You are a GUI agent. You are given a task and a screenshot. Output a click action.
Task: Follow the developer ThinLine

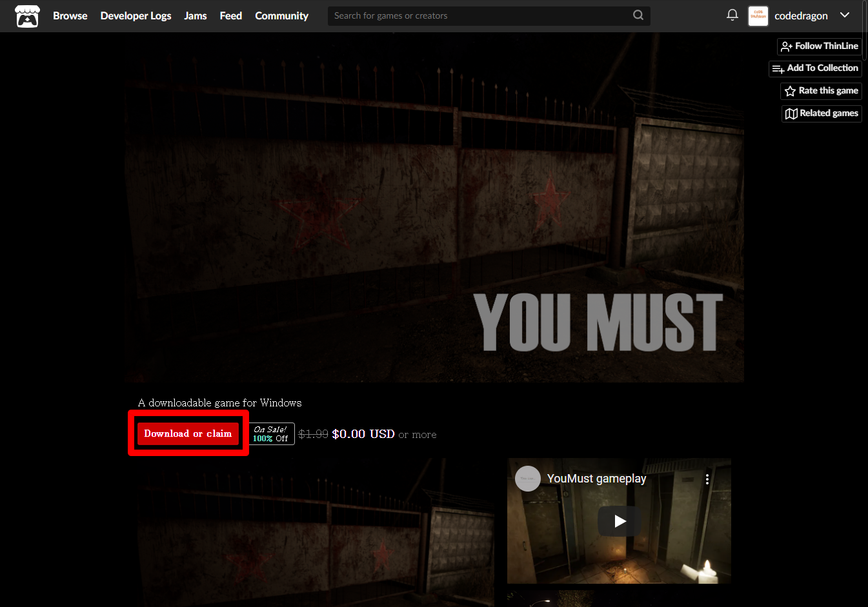(820, 46)
